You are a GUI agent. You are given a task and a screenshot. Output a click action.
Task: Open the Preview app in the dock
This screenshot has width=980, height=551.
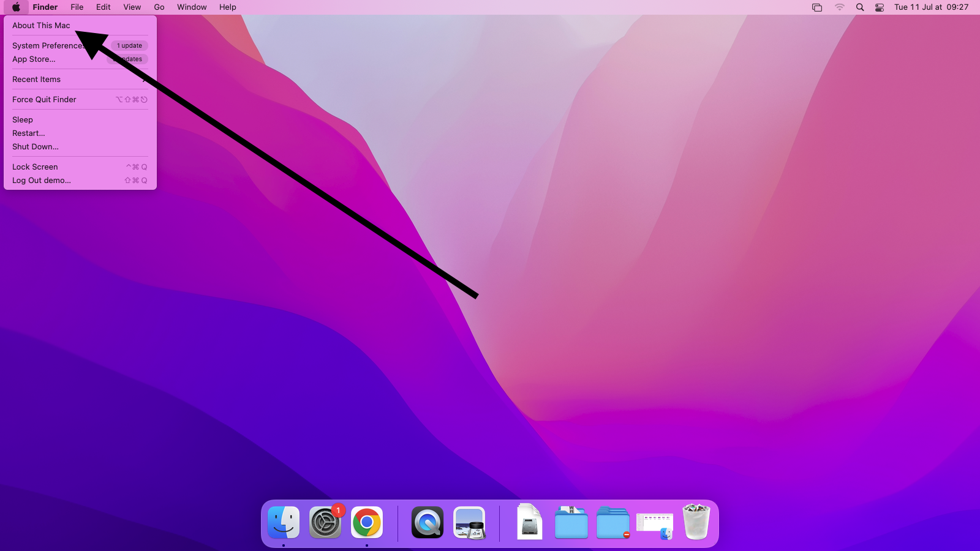pyautogui.click(x=469, y=523)
